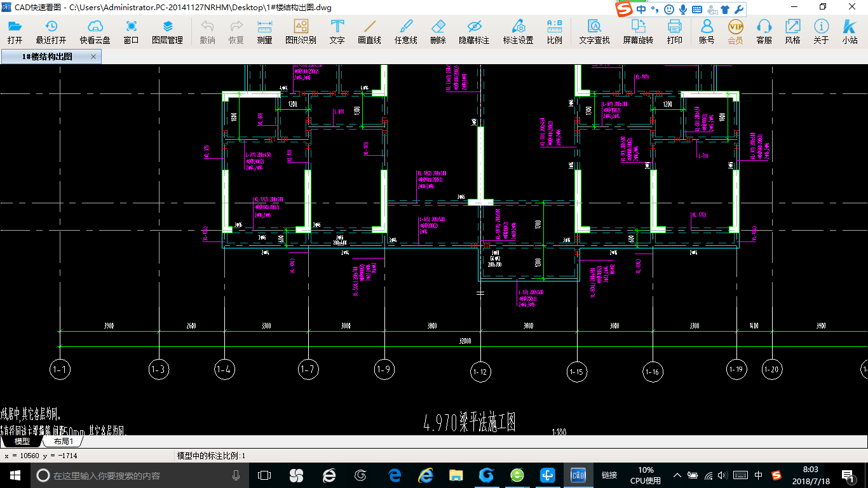Open 快看云盘 cloud drive
Viewport: 868px width, 488px height.
[x=95, y=31]
